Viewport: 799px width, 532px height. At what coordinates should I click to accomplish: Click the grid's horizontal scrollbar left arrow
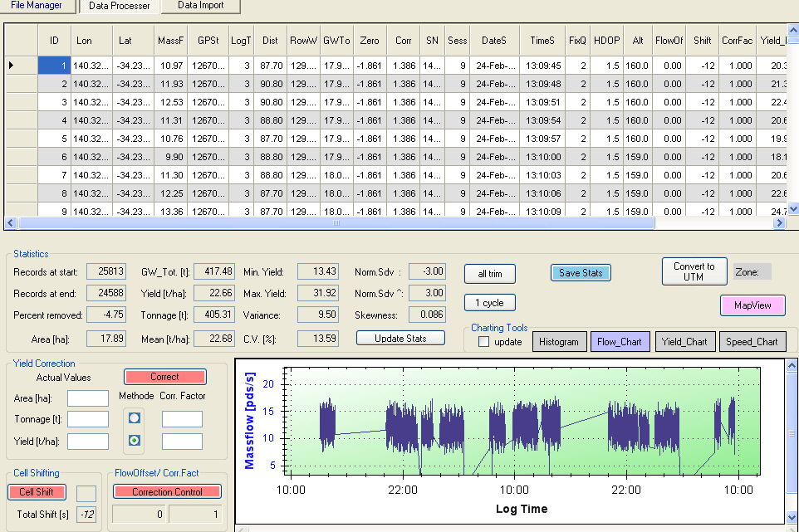point(11,223)
